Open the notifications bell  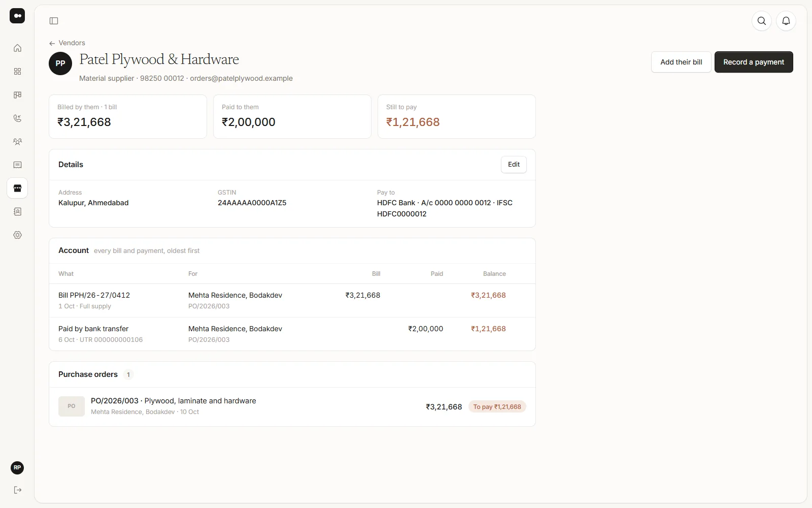point(786,21)
